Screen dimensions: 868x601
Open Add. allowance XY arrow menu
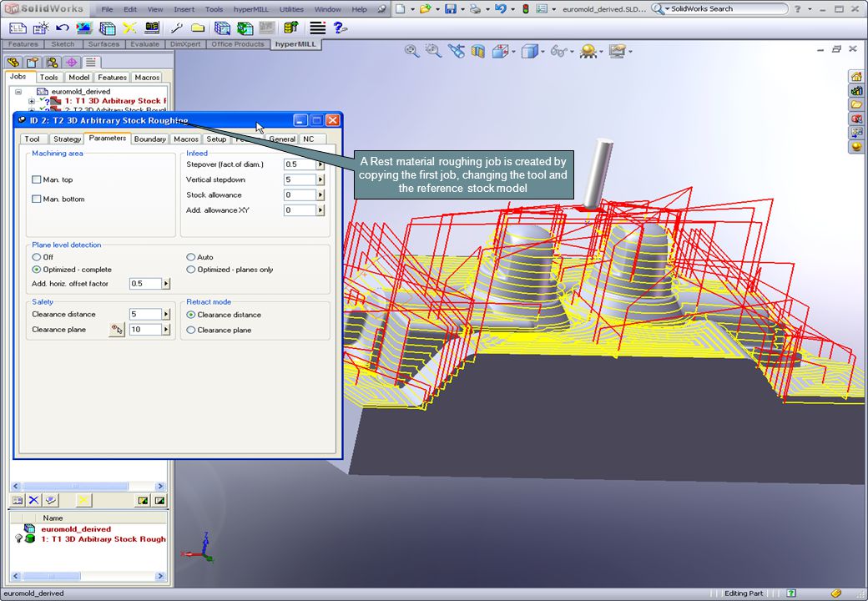pos(320,210)
